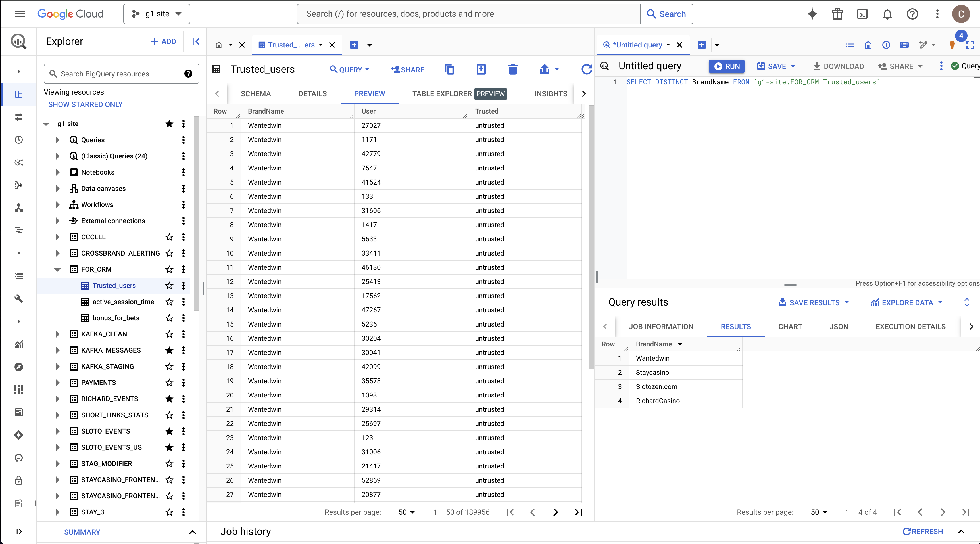Image resolution: width=980 pixels, height=544 pixels.
Task: Open the help question mark menu
Action: click(912, 14)
